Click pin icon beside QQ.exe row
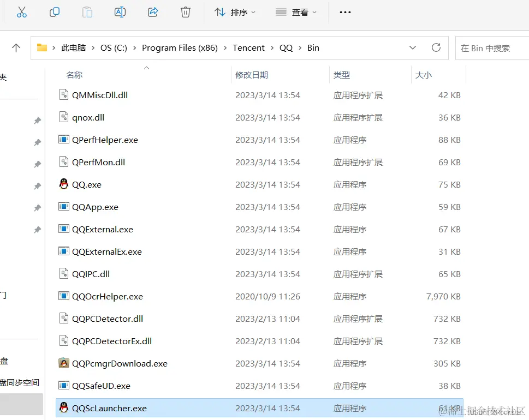529x420 pixels. 38,186
